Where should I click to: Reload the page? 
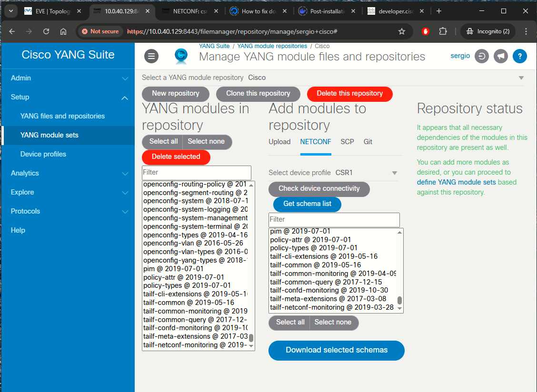coord(46,31)
